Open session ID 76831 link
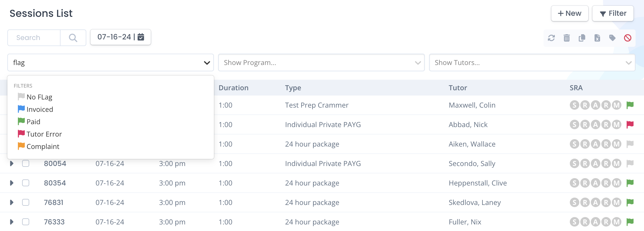644x231 pixels. 53,202
